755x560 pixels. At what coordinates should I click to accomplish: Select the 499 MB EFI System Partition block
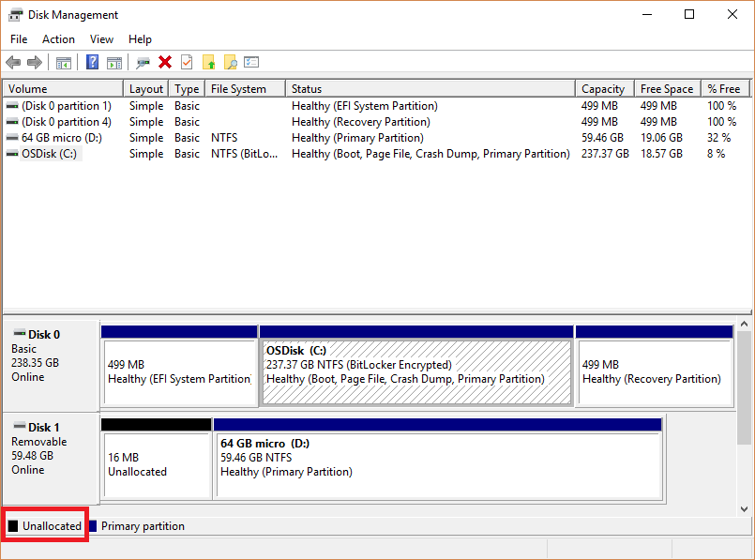[179, 366]
